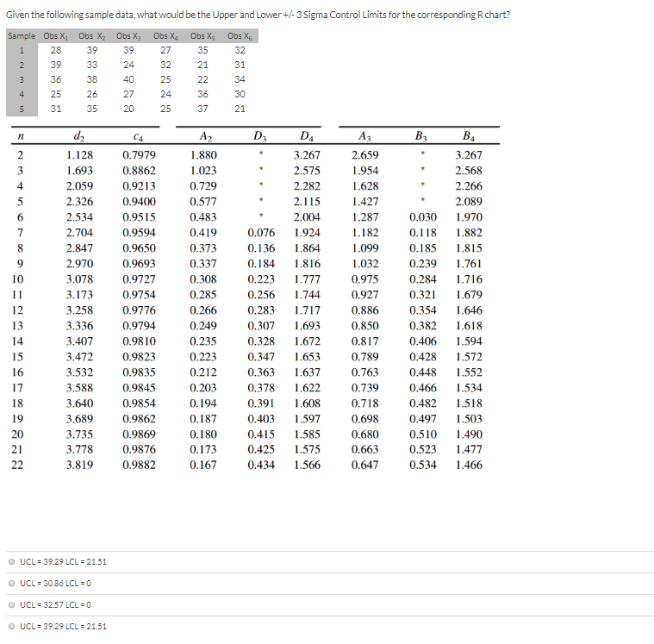Click the D4 column header
This screenshot has height=644, width=654.
coord(306,136)
